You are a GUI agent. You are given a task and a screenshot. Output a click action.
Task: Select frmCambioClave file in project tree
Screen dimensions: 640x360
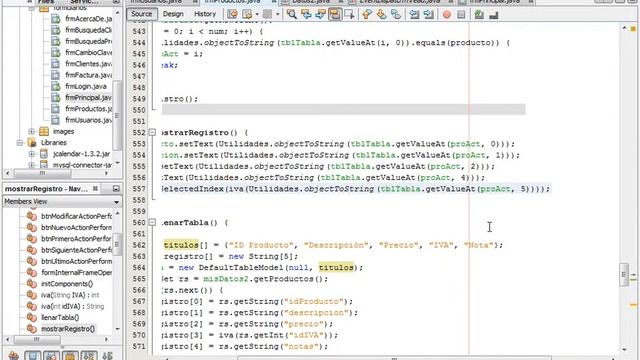(x=88, y=52)
